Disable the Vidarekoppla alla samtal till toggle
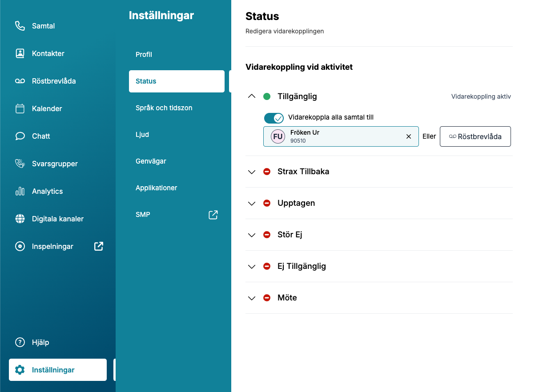 pos(274,118)
